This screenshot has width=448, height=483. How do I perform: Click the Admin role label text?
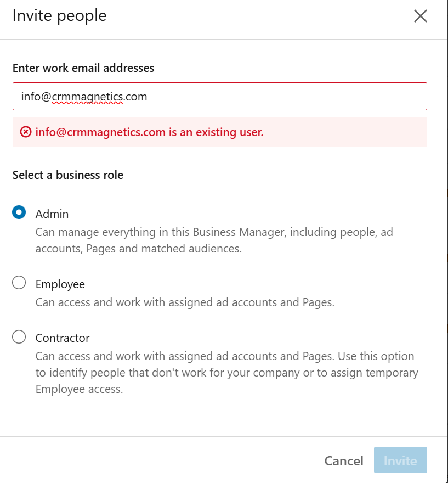click(x=52, y=214)
